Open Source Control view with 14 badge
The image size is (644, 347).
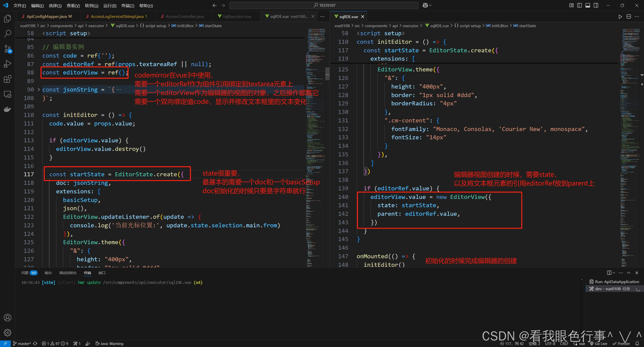(8, 49)
